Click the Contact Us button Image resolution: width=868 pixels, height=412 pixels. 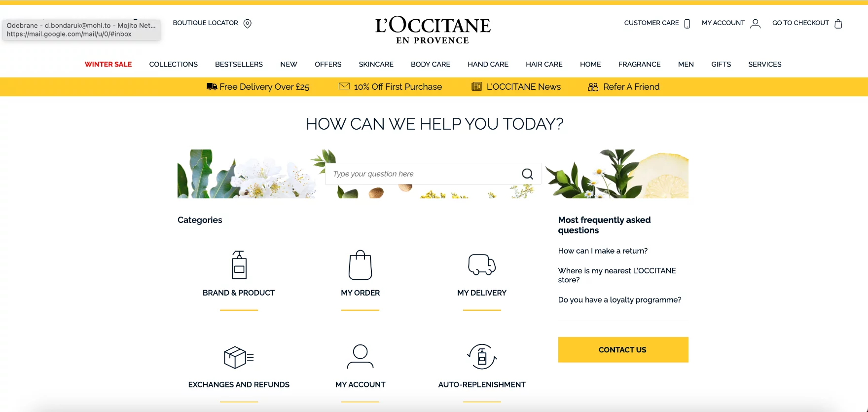coord(623,350)
